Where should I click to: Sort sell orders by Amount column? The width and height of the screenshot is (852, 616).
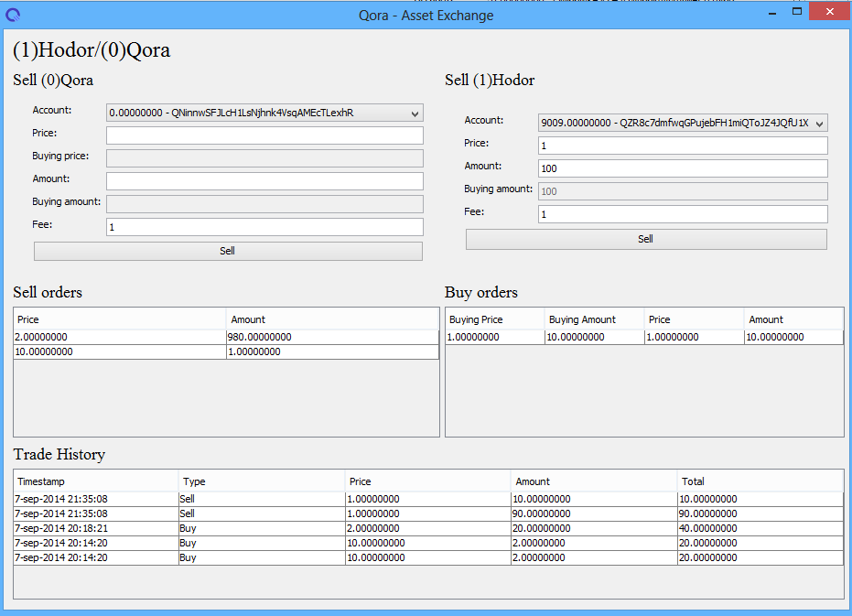click(332, 319)
